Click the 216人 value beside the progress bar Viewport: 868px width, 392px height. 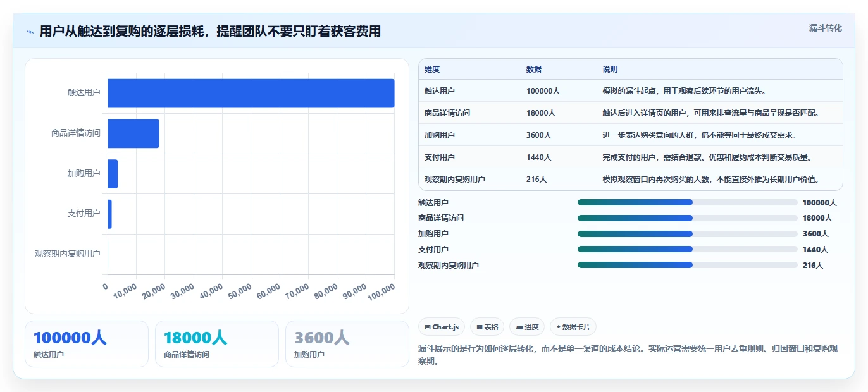click(813, 266)
